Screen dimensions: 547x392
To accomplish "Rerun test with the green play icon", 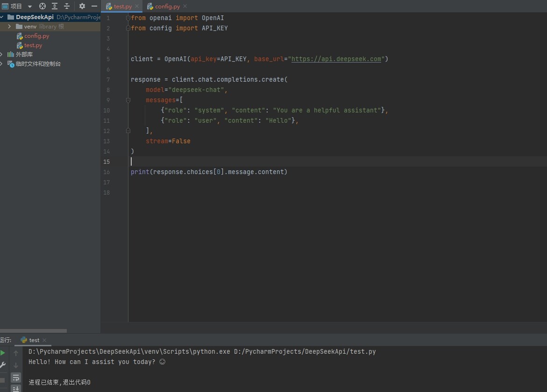I will click(x=3, y=353).
